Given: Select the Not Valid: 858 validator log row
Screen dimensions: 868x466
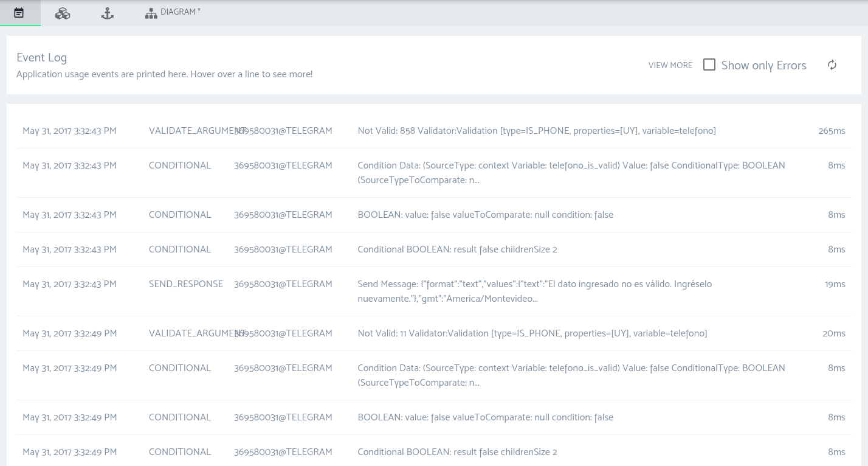Looking at the screenshot, I should [x=536, y=131].
